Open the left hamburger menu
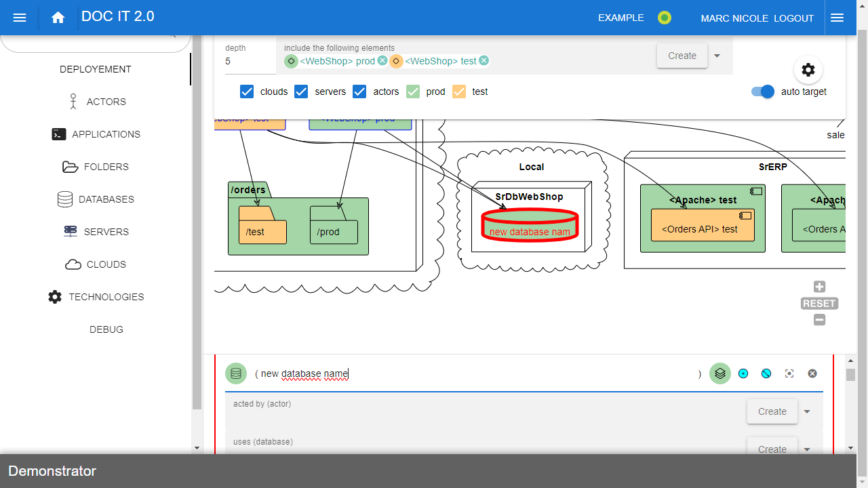Viewport: 868px width, 488px height. tap(20, 18)
